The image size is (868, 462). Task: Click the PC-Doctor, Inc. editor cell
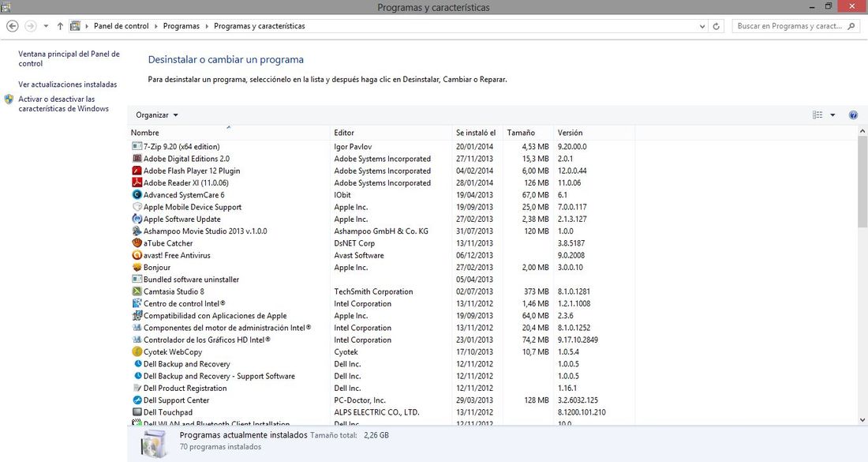[360, 400]
